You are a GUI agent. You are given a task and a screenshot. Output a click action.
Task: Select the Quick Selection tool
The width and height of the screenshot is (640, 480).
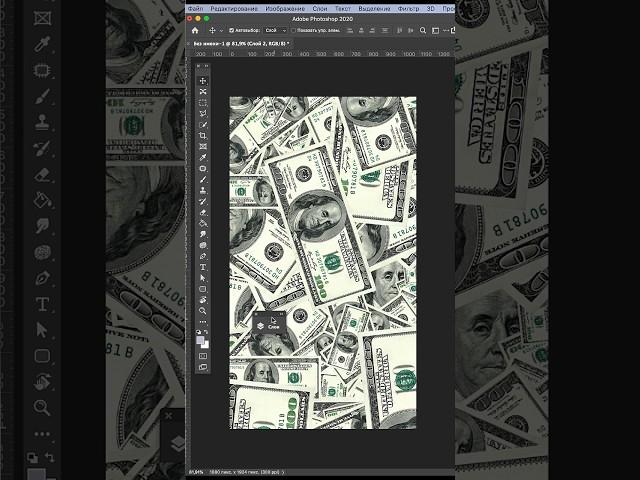(x=203, y=124)
